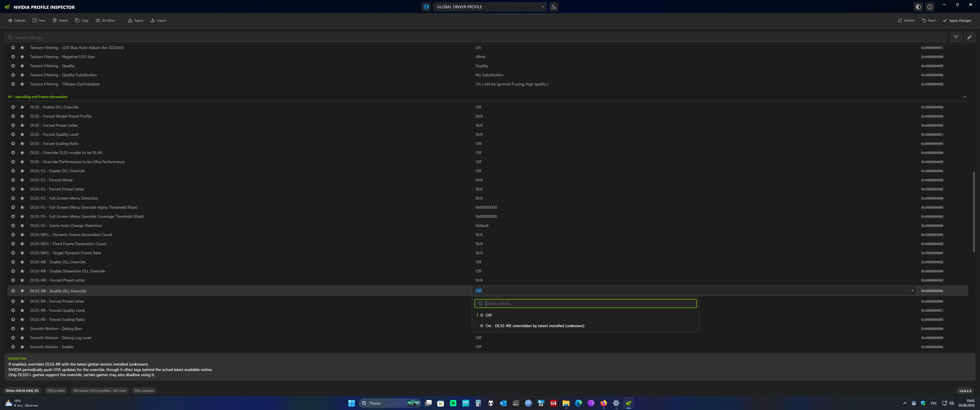Click the pencil edit icon next to search
Image resolution: width=980 pixels, height=410 pixels.
click(x=969, y=37)
